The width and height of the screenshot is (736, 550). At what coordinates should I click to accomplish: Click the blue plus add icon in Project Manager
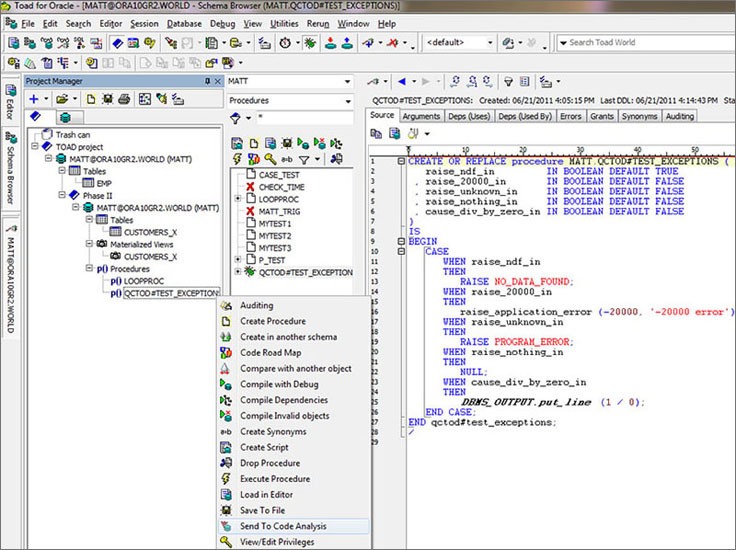point(34,99)
